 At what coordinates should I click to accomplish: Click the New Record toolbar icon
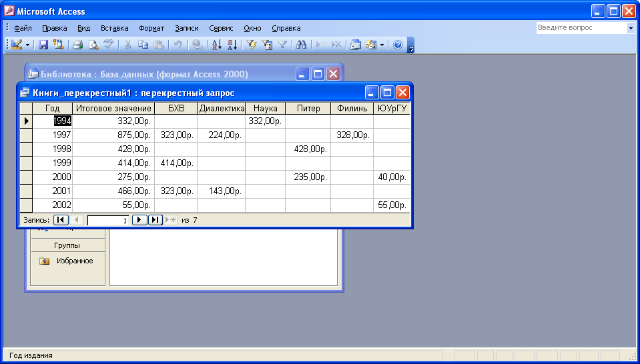[x=321, y=45]
